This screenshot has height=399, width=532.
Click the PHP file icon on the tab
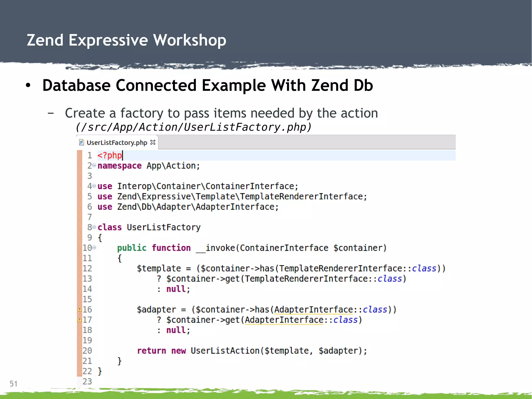tap(82, 142)
